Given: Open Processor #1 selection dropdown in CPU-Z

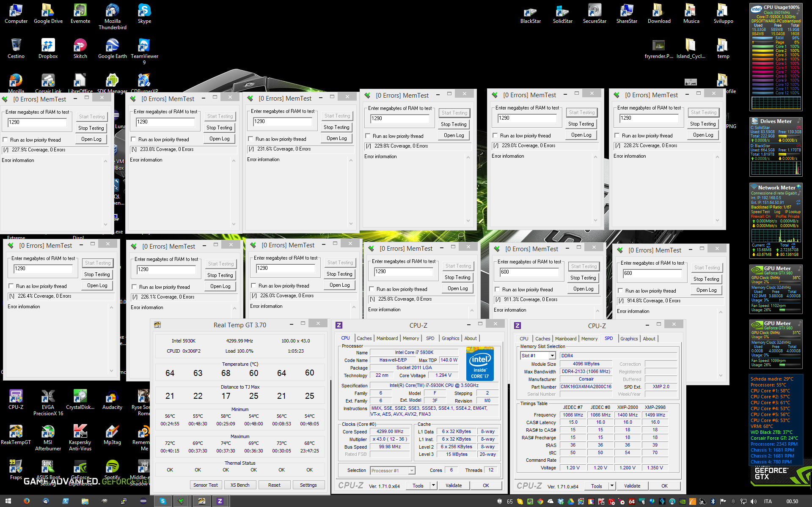Looking at the screenshot, I should [x=412, y=470].
